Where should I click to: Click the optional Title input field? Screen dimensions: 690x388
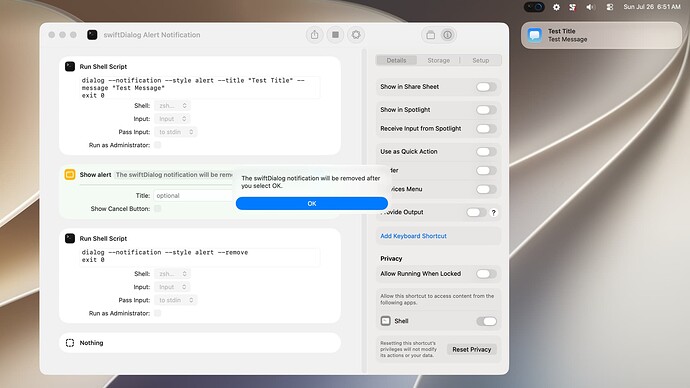point(193,196)
